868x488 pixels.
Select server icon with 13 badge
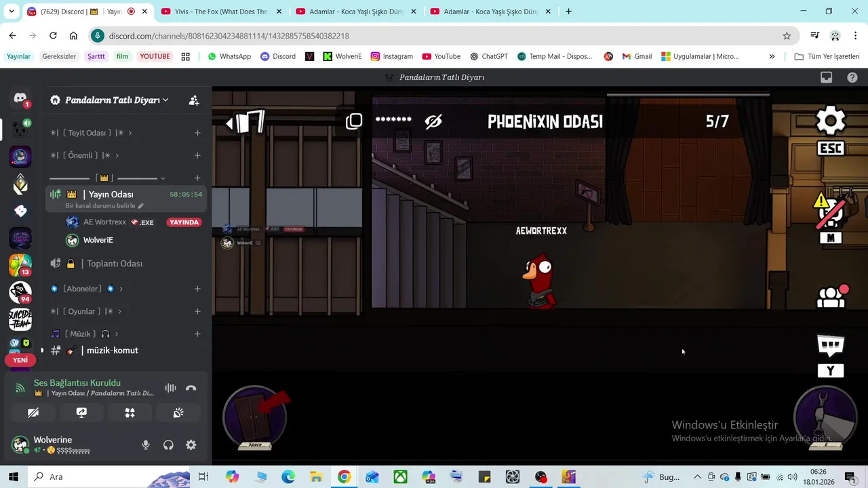pyautogui.click(x=20, y=265)
